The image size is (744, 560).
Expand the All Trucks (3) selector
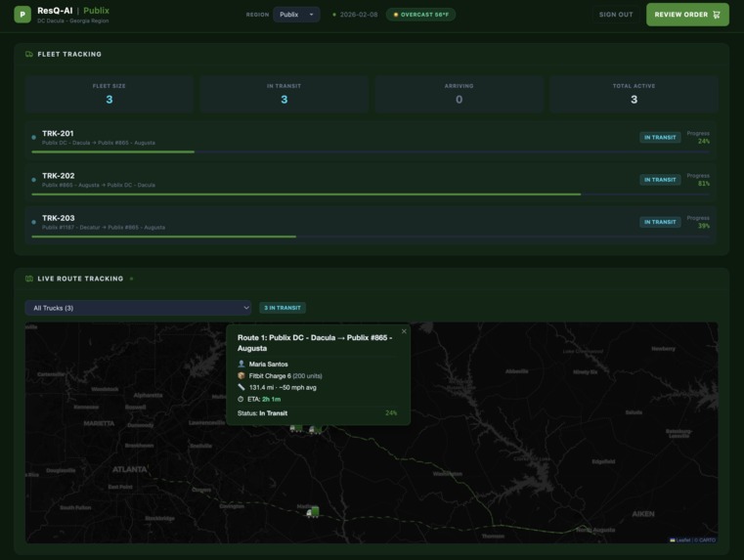138,308
